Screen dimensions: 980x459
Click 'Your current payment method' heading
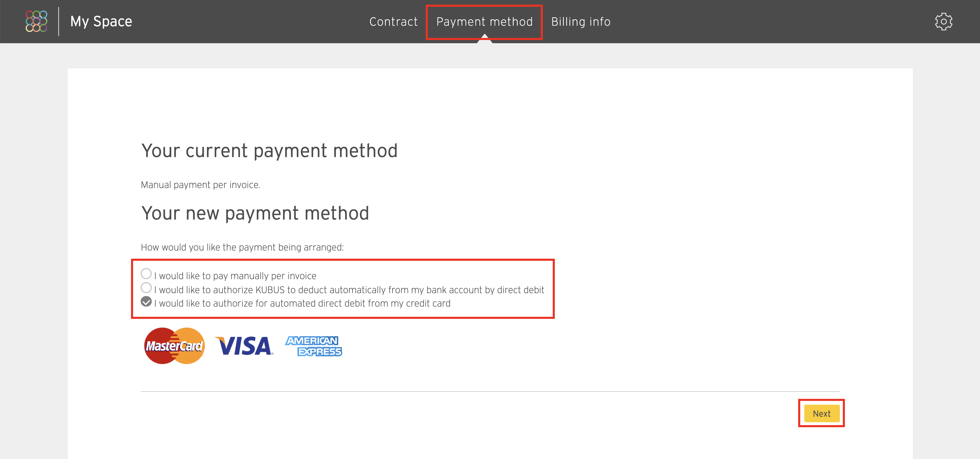pyautogui.click(x=269, y=151)
